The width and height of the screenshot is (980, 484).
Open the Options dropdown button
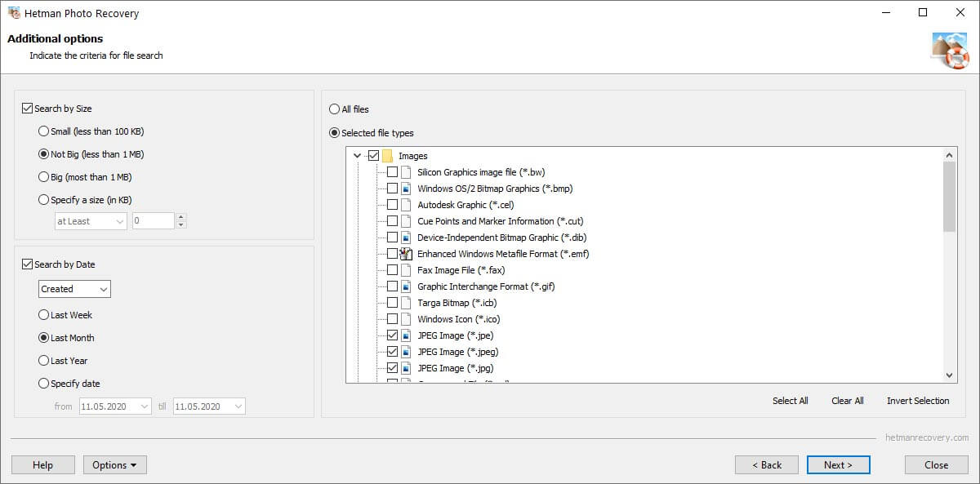115,465
